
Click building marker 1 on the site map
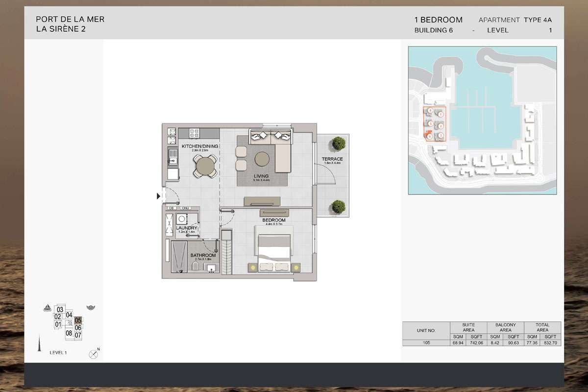[x=441, y=114]
